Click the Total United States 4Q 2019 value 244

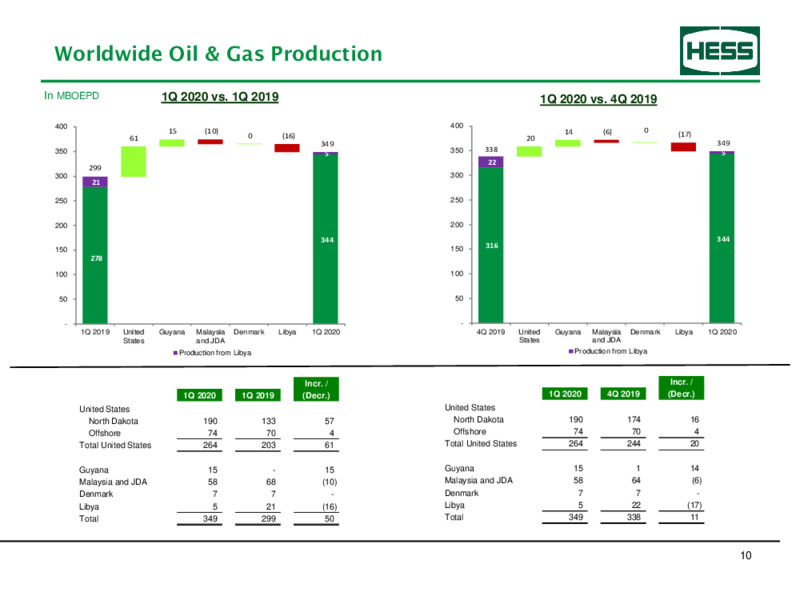(634, 443)
